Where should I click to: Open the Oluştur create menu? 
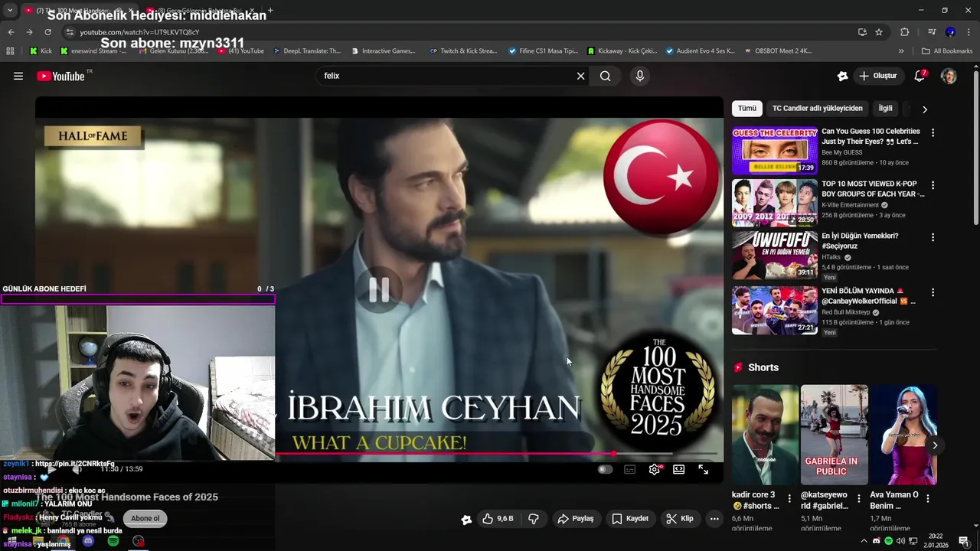click(878, 76)
